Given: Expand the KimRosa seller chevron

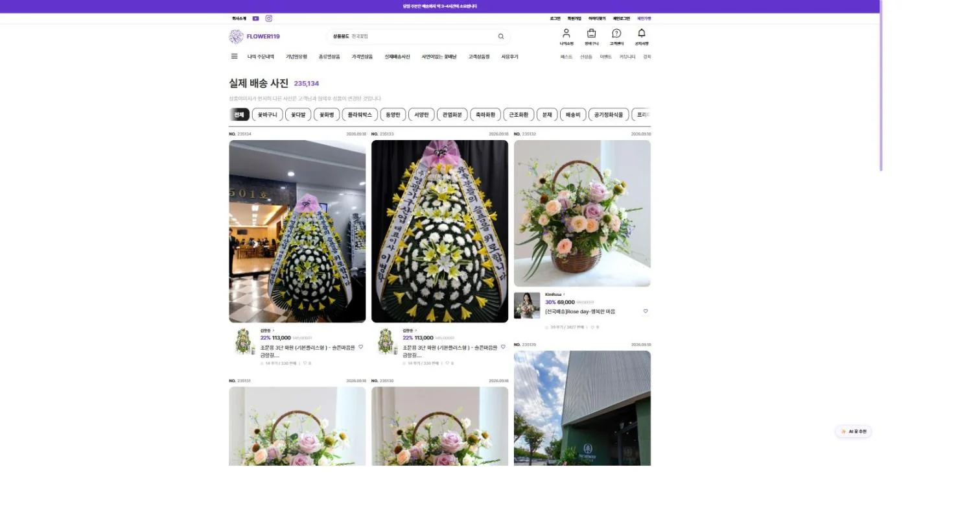Looking at the screenshot, I should tap(564, 295).
